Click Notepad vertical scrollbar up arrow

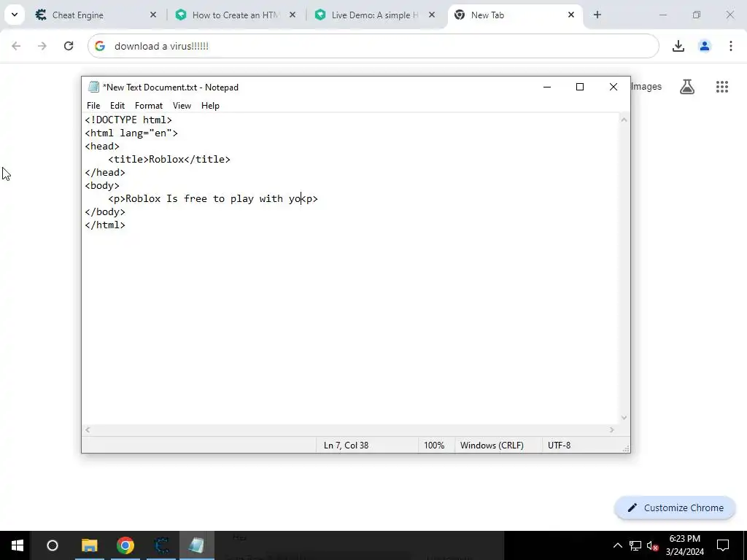click(624, 120)
